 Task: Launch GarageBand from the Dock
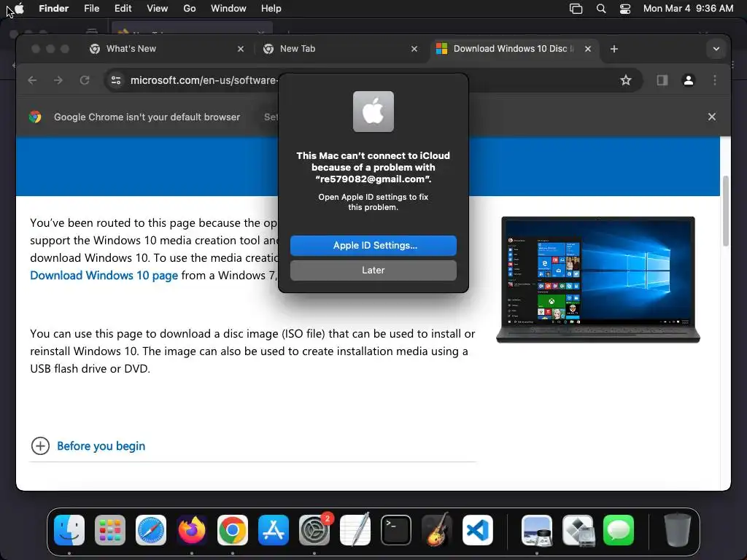tap(437, 530)
